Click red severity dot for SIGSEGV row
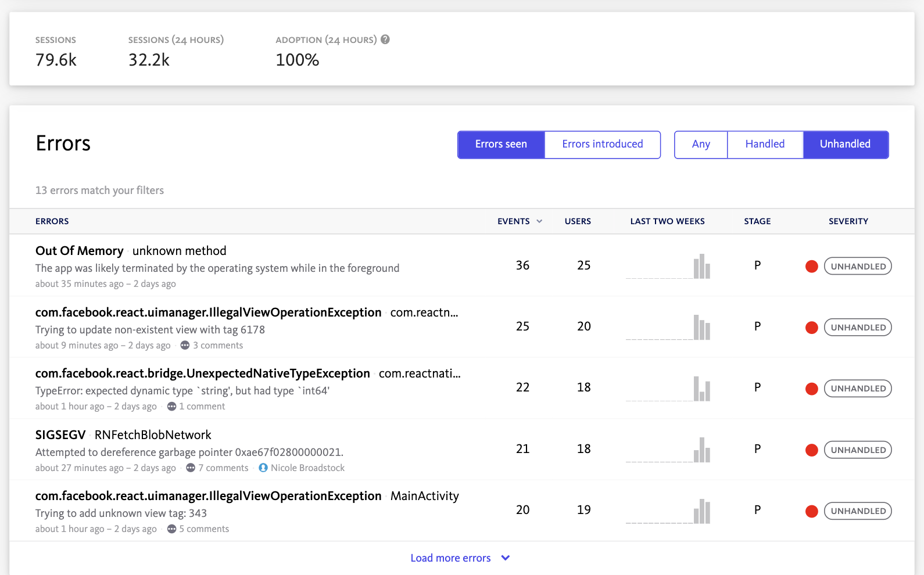924x575 pixels. point(812,450)
